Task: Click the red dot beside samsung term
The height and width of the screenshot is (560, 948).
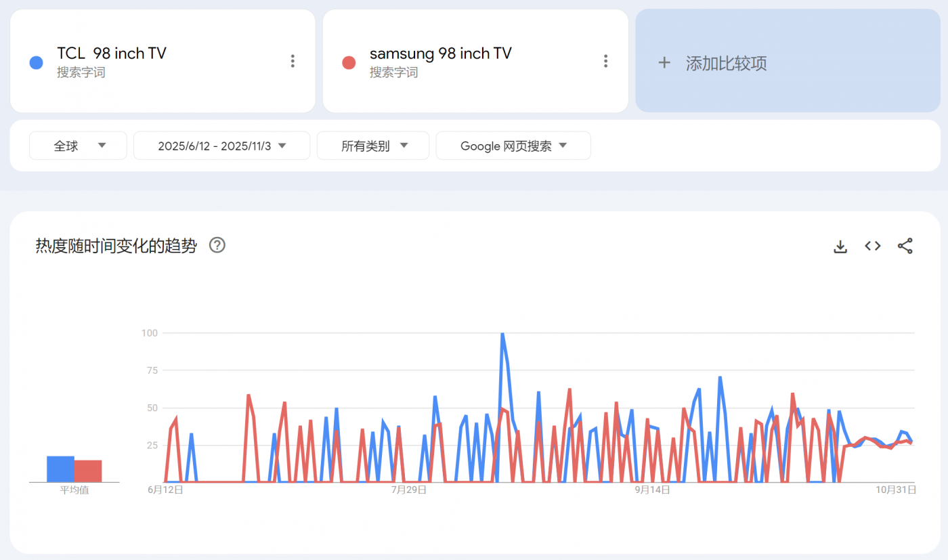Action: (x=349, y=63)
